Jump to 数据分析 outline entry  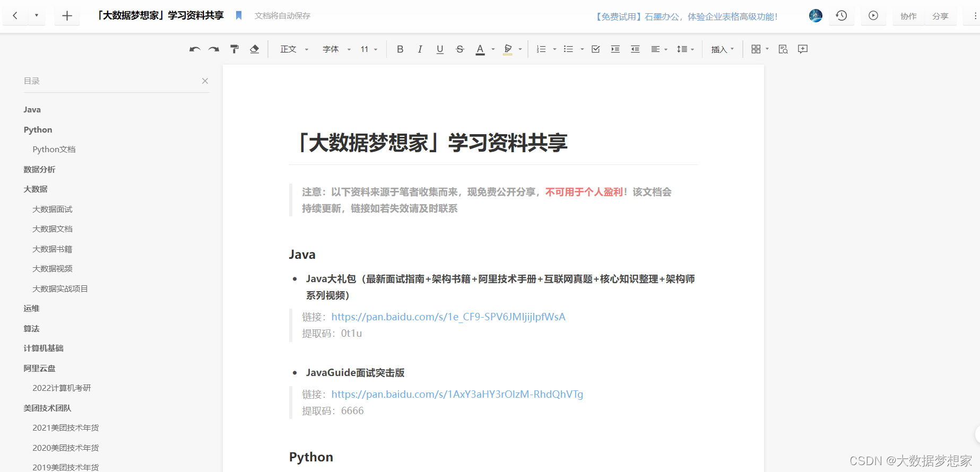tap(39, 170)
